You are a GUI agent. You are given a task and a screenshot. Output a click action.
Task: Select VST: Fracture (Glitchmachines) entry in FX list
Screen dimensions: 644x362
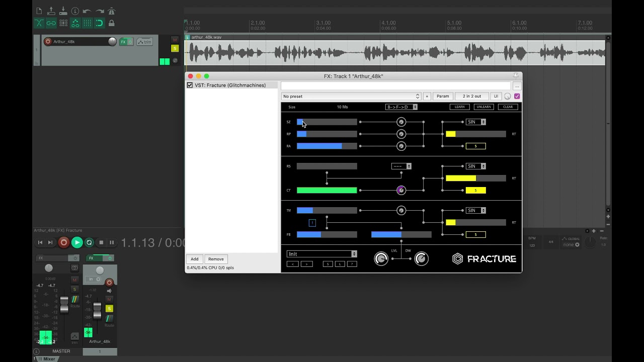pyautogui.click(x=230, y=85)
